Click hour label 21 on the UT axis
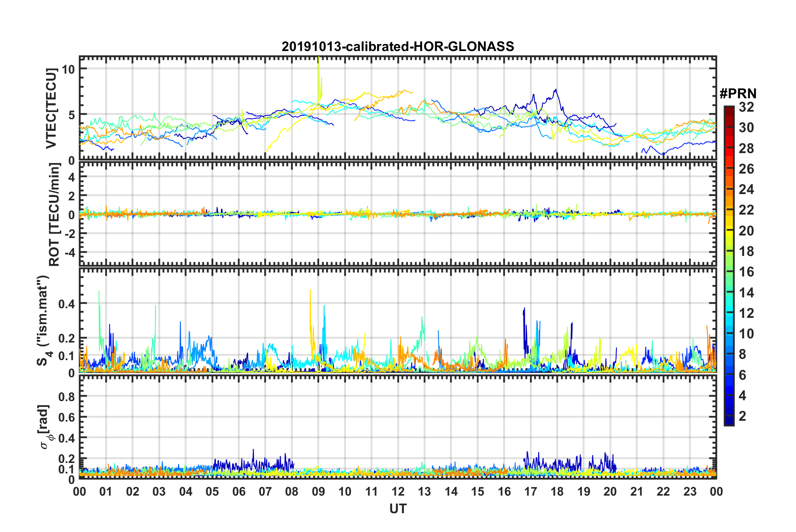This screenshot has width=796, height=532. click(x=637, y=491)
